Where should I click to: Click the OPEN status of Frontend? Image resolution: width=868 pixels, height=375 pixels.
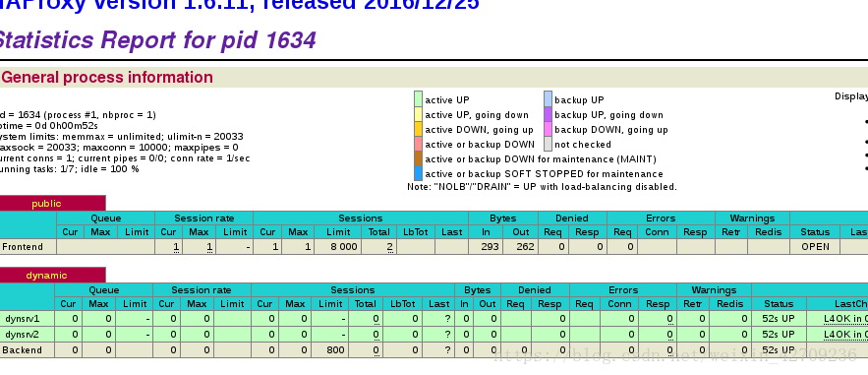pyautogui.click(x=816, y=247)
